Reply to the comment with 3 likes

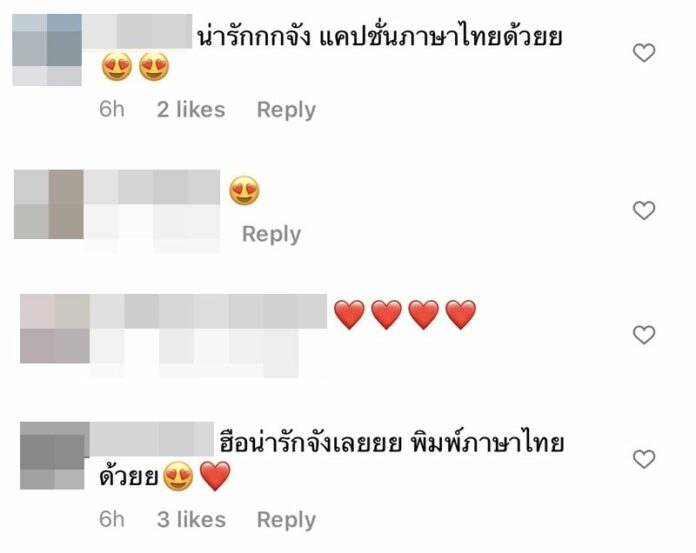pyautogui.click(x=286, y=520)
